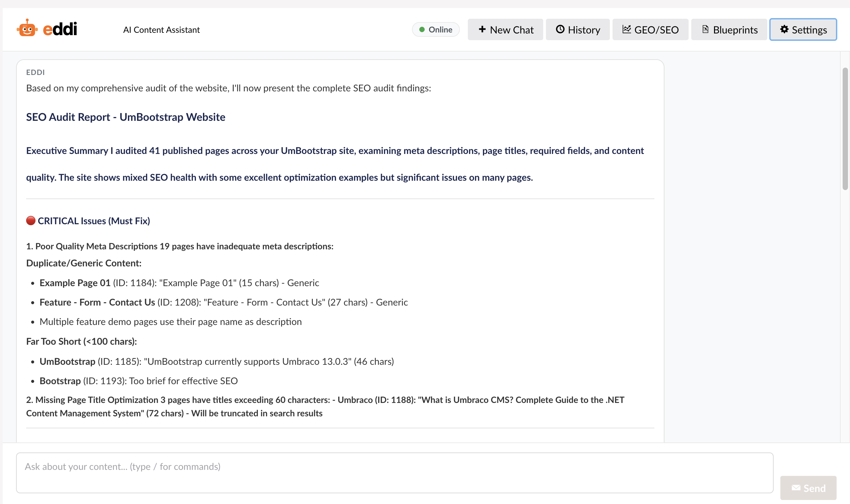Click Poor Quality Meta Descriptions line

pyautogui.click(x=180, y=246)
